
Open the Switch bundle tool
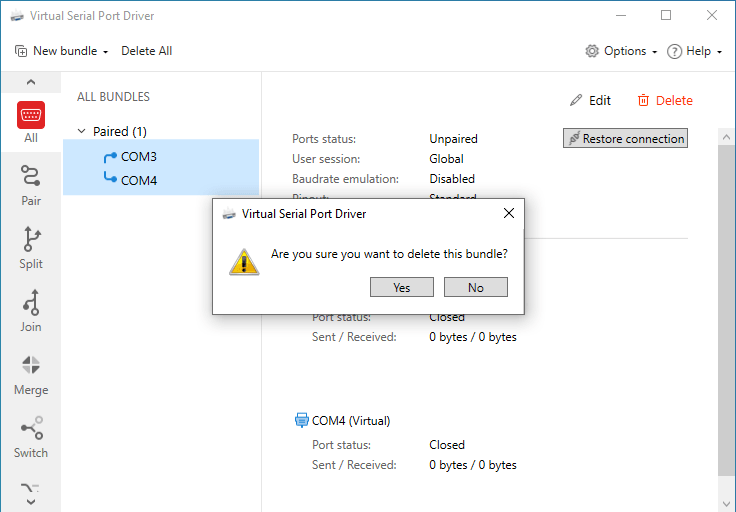pos(31,437)
